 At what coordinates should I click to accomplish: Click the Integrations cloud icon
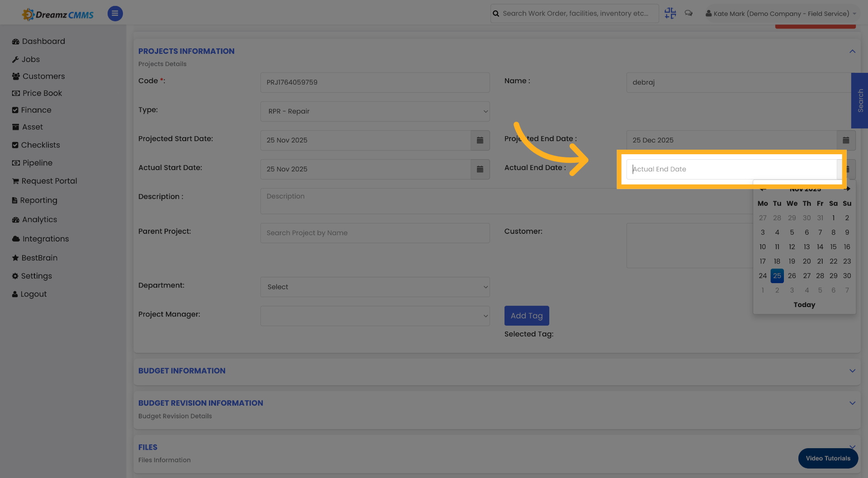(x=16, y=239)
